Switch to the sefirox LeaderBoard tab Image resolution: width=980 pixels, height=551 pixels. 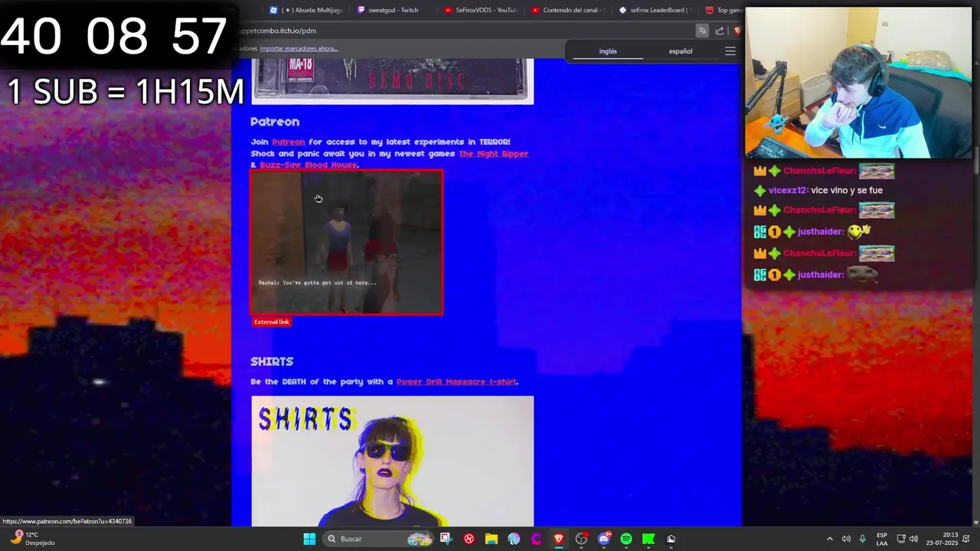(x=655, y=10)
